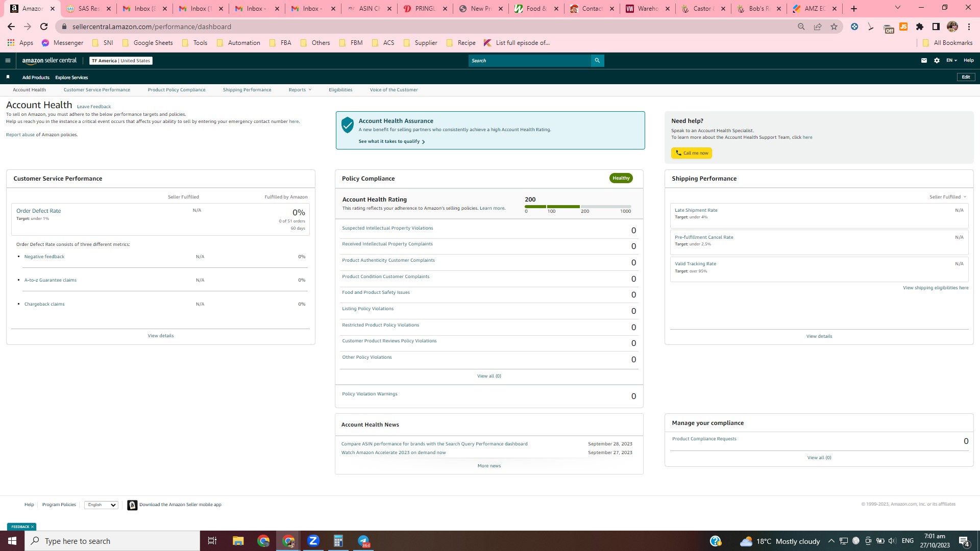
Task: Open File Explorer from the taskbar
Action: pos(238,541)
